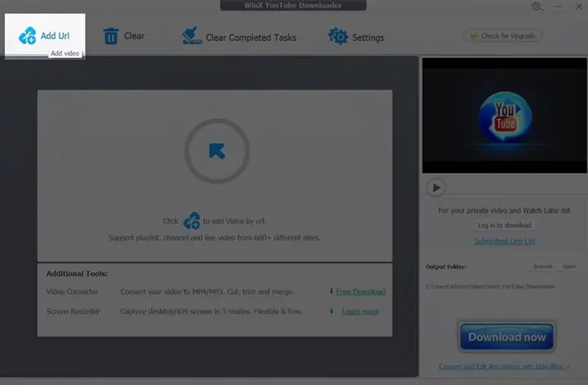Click the Log in to download text
Screen dimensions: 588x385
[505, 225]
